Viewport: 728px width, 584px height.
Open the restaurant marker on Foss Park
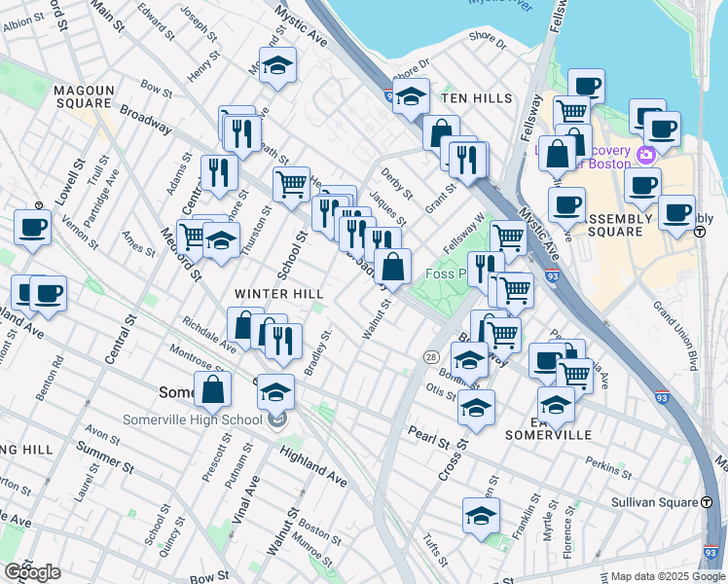click(486, 270)
